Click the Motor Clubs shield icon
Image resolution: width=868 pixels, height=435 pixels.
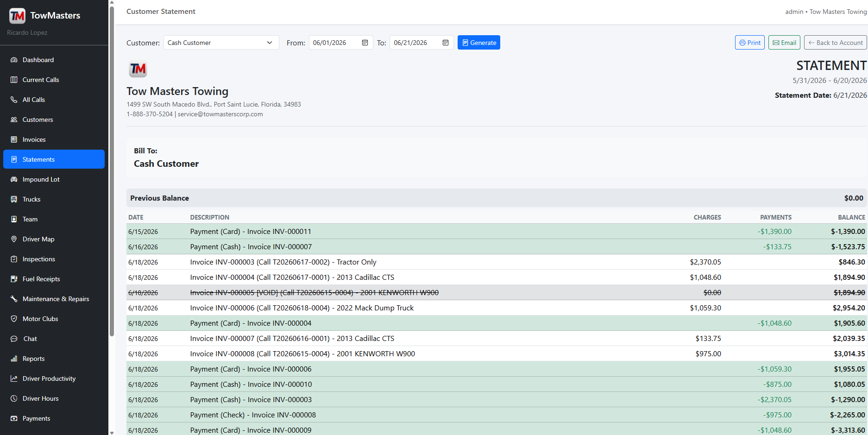coord(14,319)
